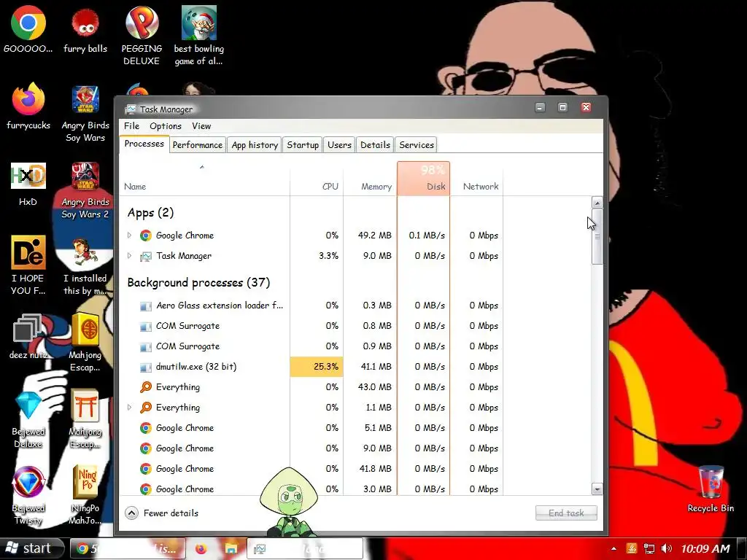Launch Angry Birds Soy Wars 2 icon
747x560 pixels.
[x=85, y=190]
